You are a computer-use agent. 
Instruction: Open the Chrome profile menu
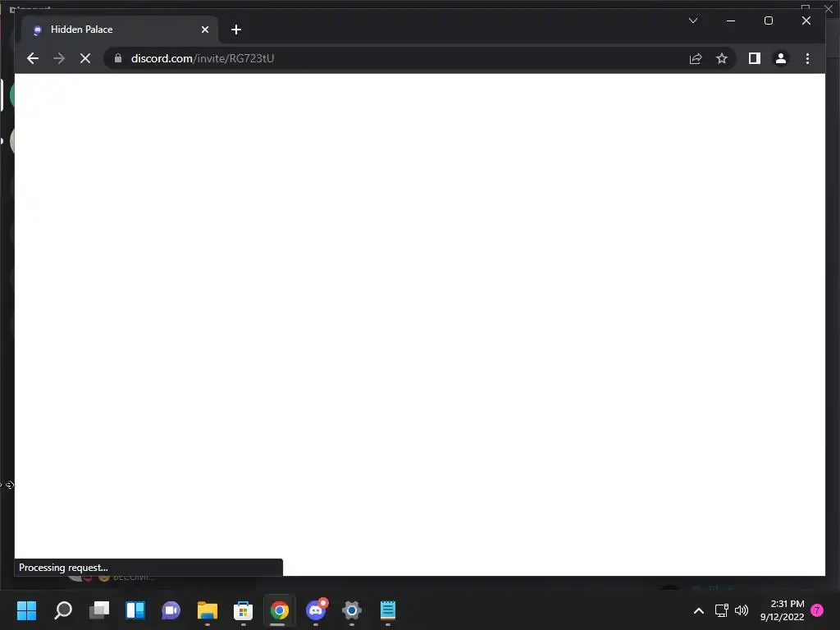[x=781, y=58]
